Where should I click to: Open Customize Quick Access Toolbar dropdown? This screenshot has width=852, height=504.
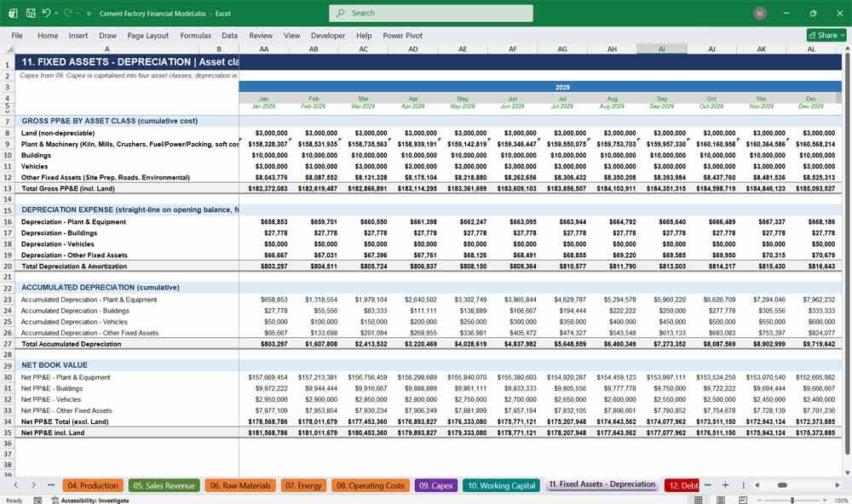tap(89, 13)
